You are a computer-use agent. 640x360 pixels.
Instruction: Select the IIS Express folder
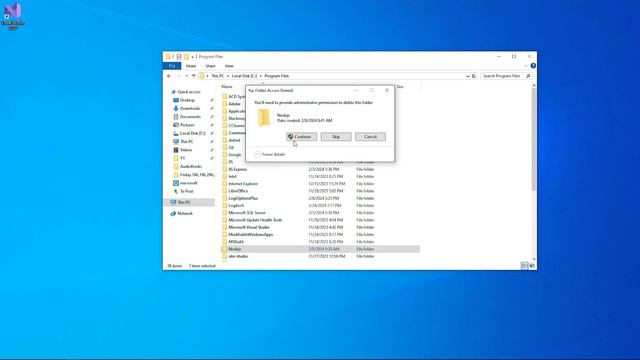point(238,169)
